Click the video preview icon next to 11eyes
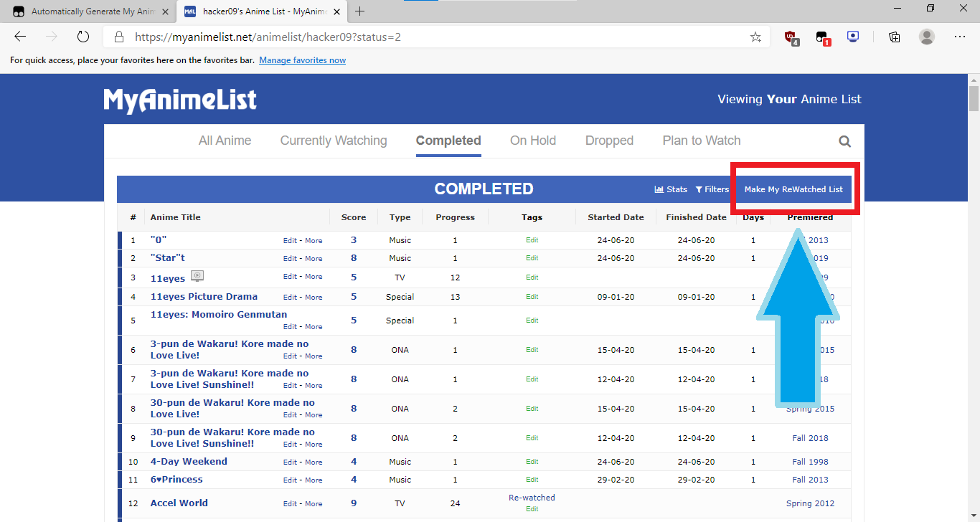This screenshot has width=980, height=522. click(x=197, y=275)
